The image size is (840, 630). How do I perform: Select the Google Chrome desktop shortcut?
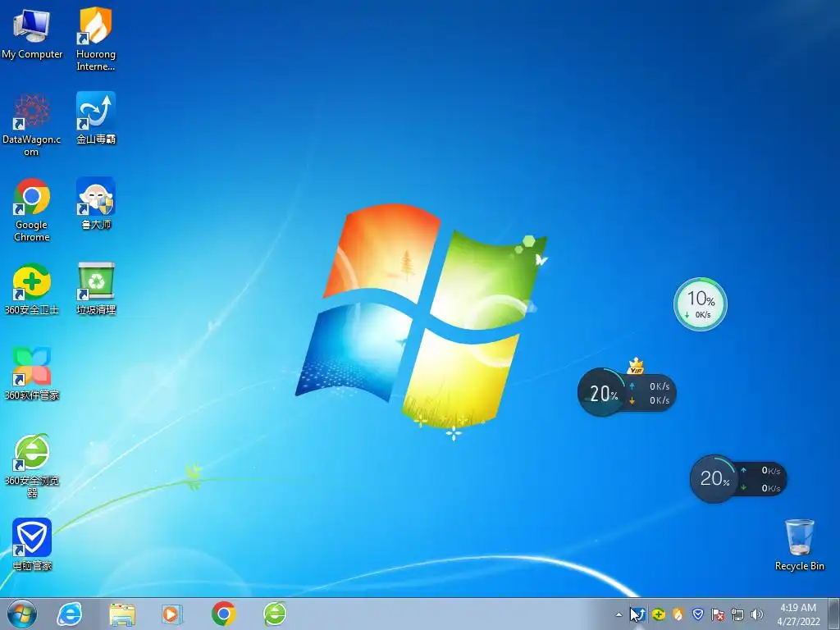pos(32,209)
